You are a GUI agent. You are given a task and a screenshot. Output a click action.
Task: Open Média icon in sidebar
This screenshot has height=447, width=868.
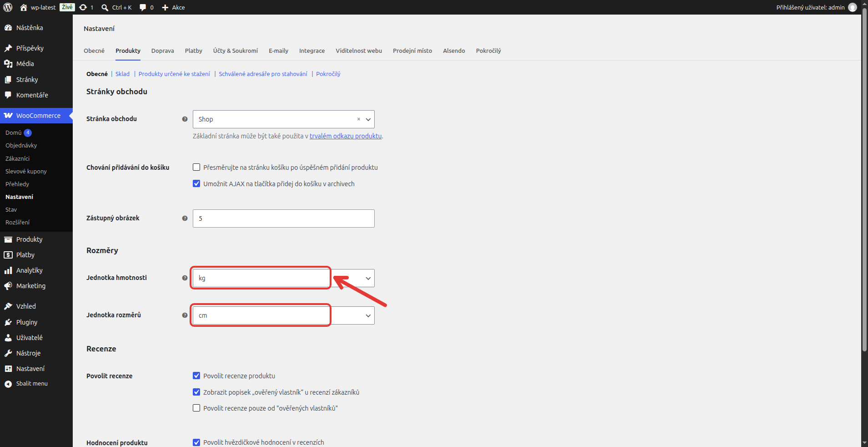tap(8, 64)
